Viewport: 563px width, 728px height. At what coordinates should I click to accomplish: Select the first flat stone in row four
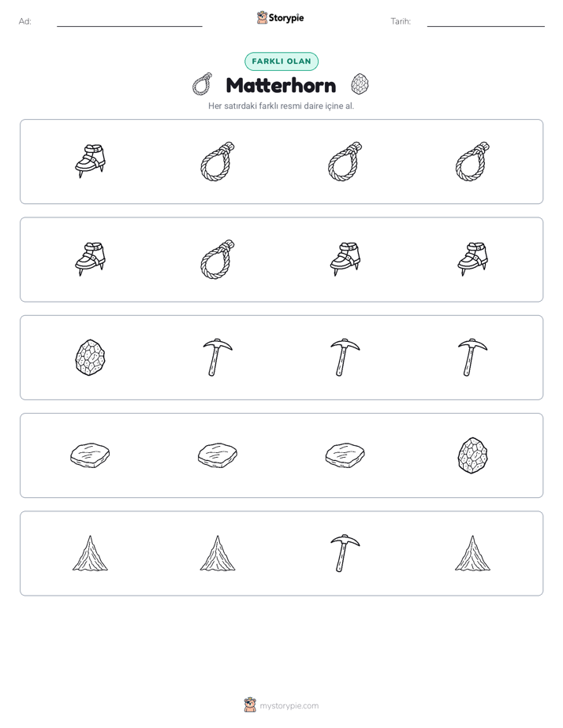click(x=90, y=455)
